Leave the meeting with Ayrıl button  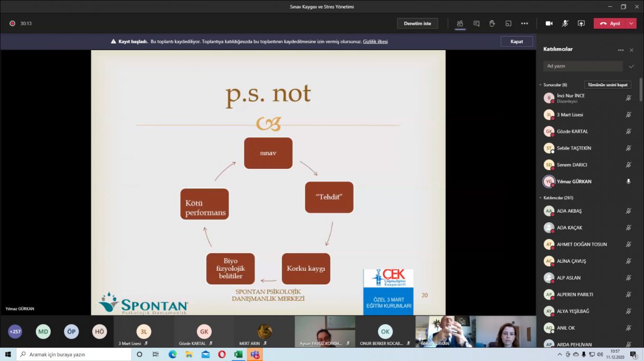(610, 23)
